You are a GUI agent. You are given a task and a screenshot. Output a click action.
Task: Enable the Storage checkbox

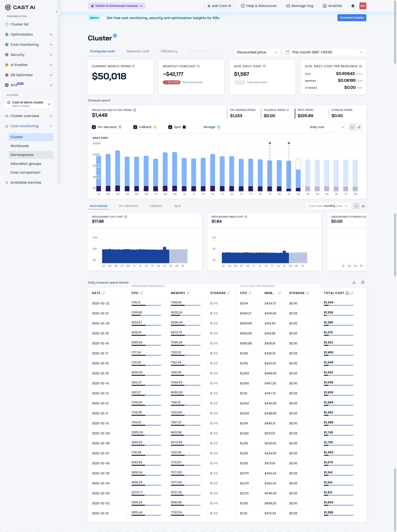[x=199, y=127]
